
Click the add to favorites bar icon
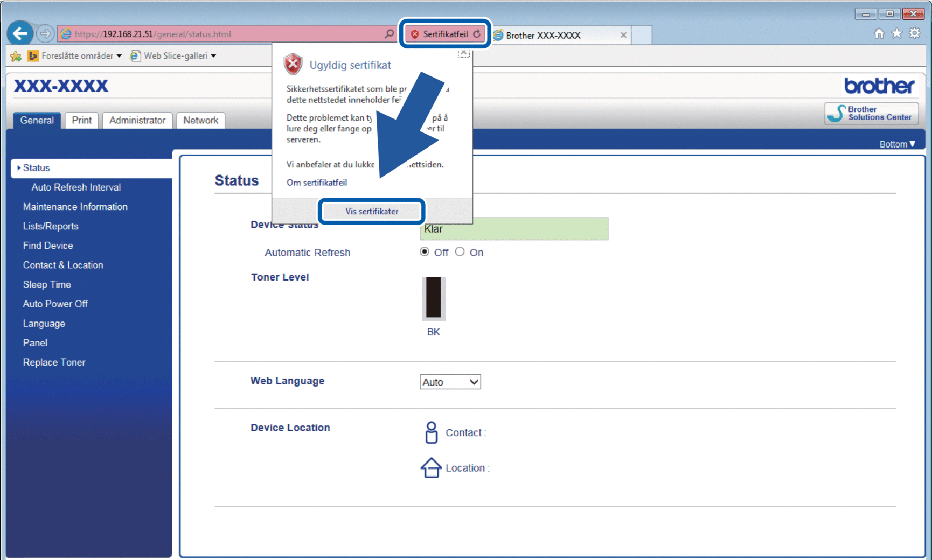[x=16, y=56]
